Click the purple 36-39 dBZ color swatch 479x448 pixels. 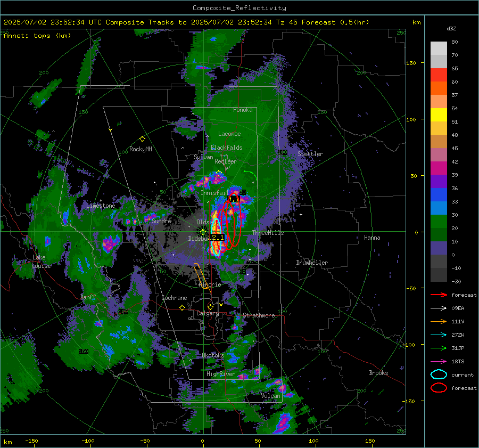point(439,182)
